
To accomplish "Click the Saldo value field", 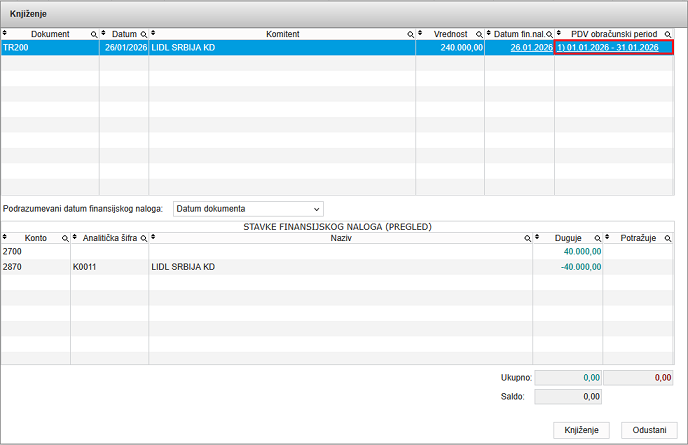I will [x=568, y=397].
